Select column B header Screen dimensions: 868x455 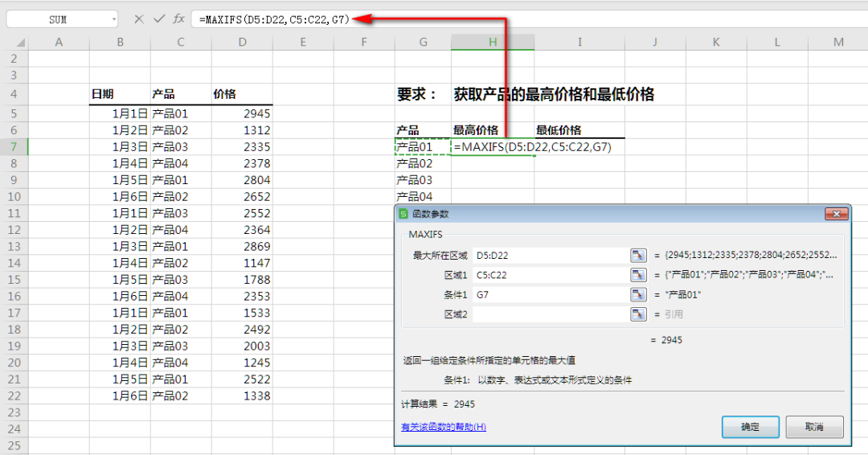(120, 42)
